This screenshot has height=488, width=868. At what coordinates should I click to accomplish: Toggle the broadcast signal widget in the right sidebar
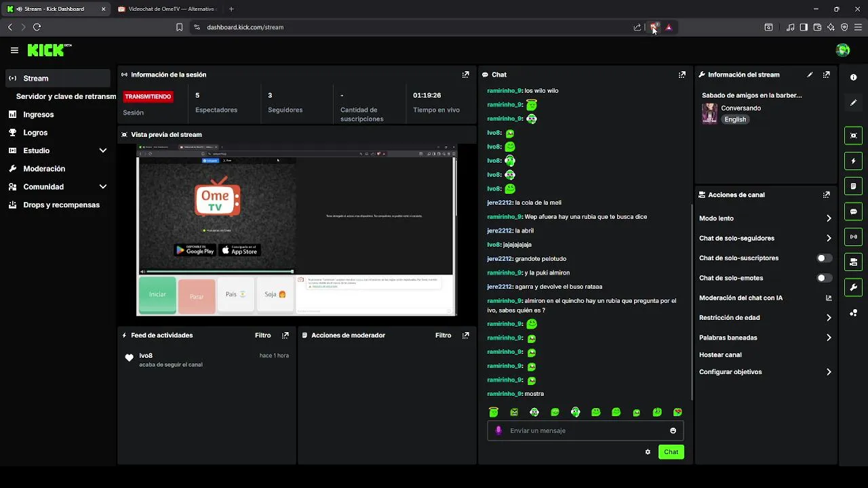pyautogui.click(x=853, y=237)
